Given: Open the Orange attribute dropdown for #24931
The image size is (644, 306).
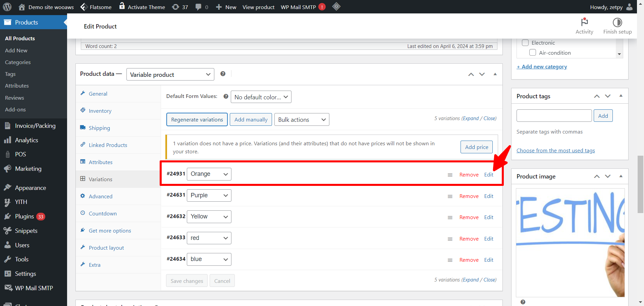Looking at the screenshot, I should (209, 174).
